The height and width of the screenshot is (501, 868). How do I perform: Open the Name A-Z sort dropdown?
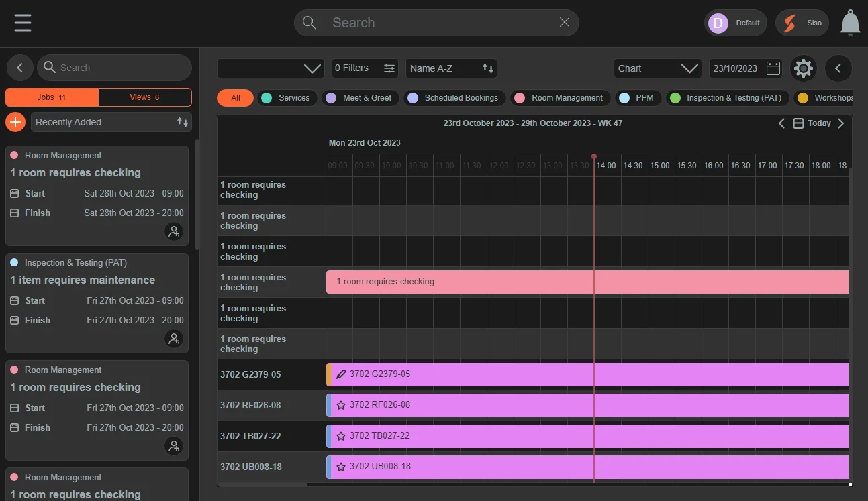point(451,68)
